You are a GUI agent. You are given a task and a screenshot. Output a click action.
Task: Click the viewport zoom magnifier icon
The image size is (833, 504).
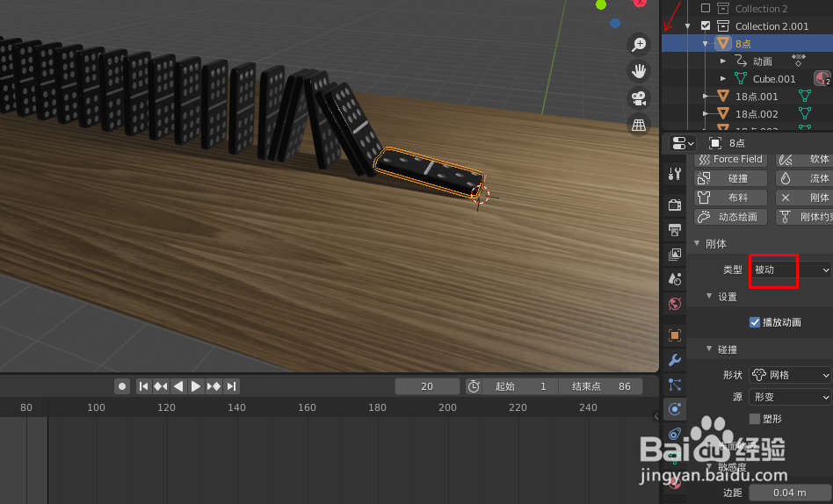[x=639, y=45]
